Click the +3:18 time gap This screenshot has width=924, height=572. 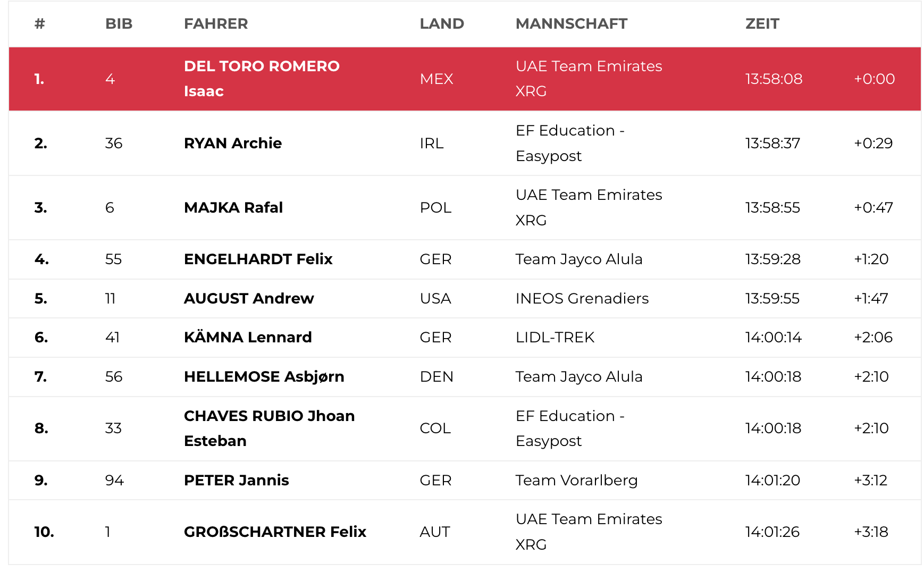tap(871, 532)
